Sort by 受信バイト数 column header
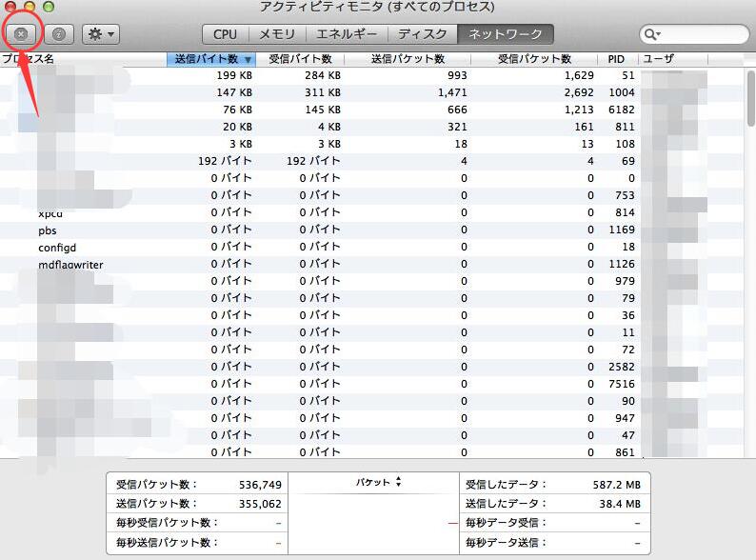The width and height of the screenshot is (756, 560). [x=299, y=59]
